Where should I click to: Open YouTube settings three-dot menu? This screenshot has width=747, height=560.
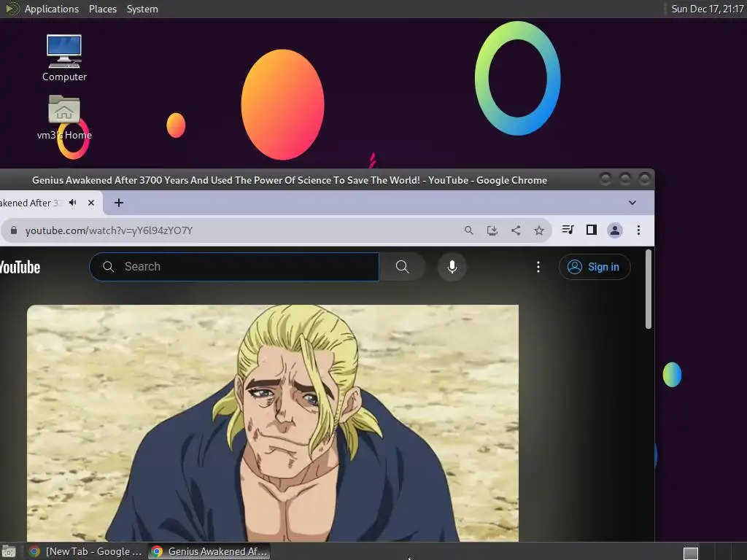[538, 267]
